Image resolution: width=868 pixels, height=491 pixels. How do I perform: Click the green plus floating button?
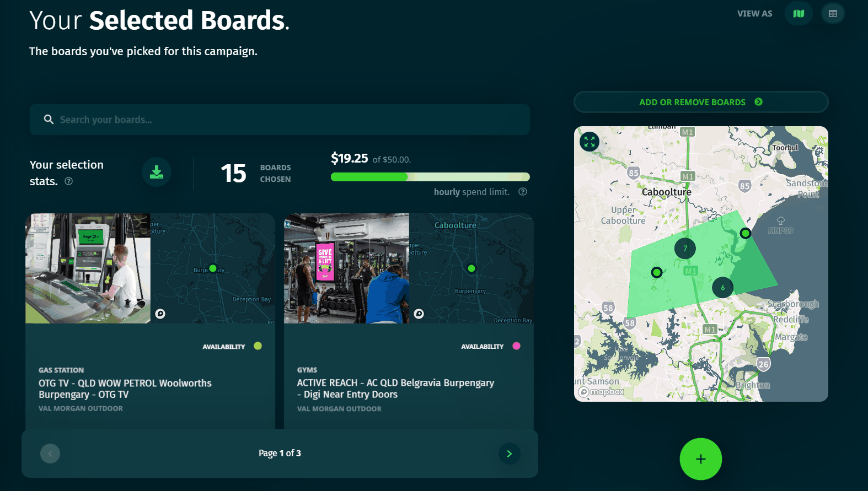point(700,459)
